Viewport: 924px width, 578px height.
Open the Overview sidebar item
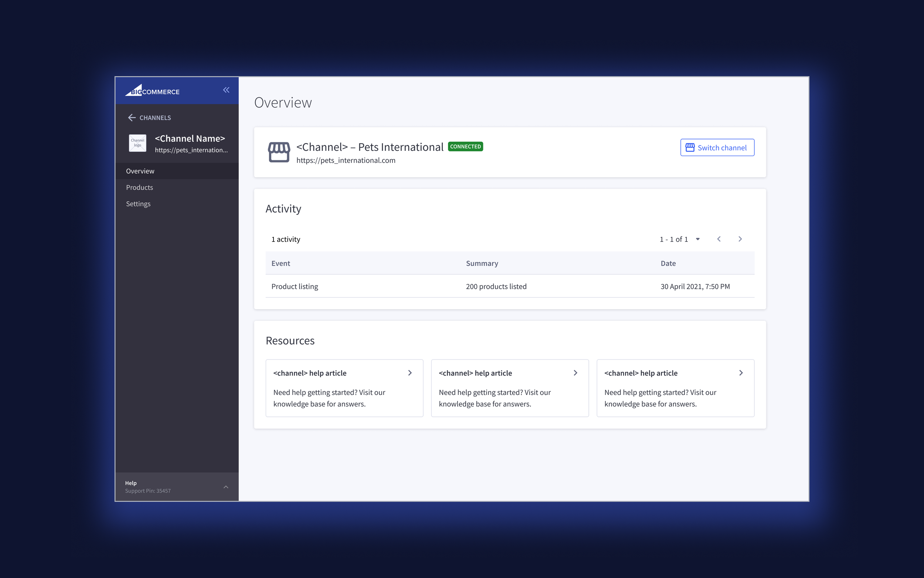[177, 171]
